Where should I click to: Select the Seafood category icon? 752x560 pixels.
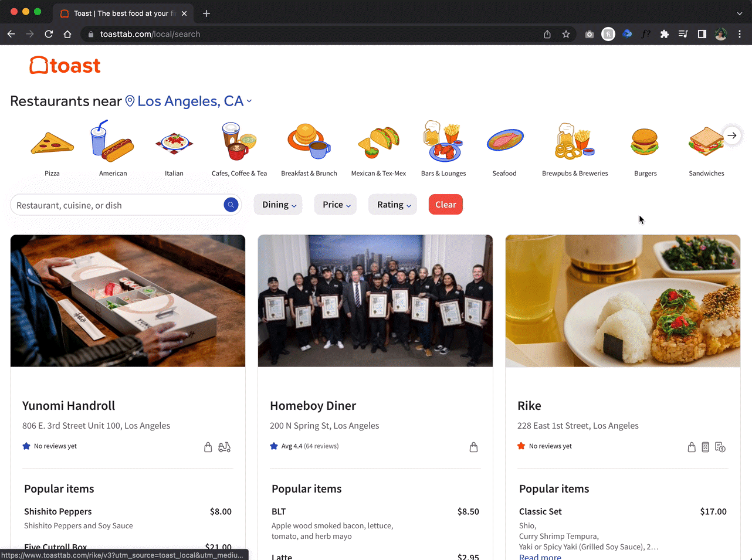(x=504, y=141)
